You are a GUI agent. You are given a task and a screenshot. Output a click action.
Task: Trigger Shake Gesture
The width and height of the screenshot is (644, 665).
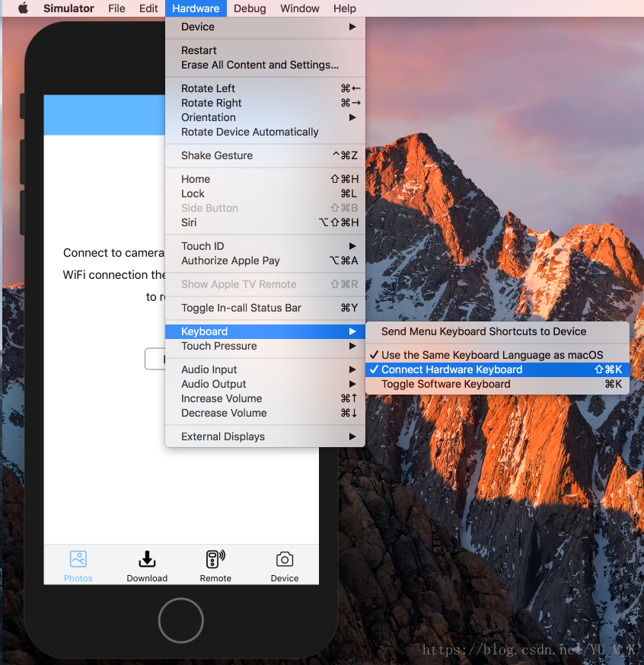265,155
